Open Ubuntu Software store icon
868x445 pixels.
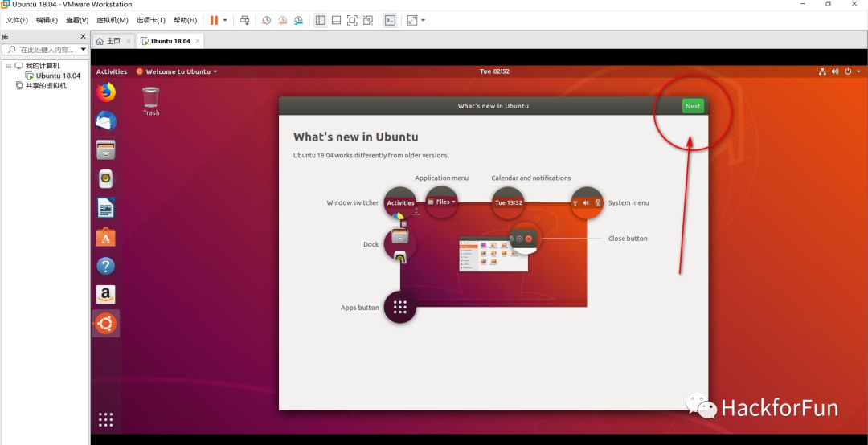(x=105, y=237)
